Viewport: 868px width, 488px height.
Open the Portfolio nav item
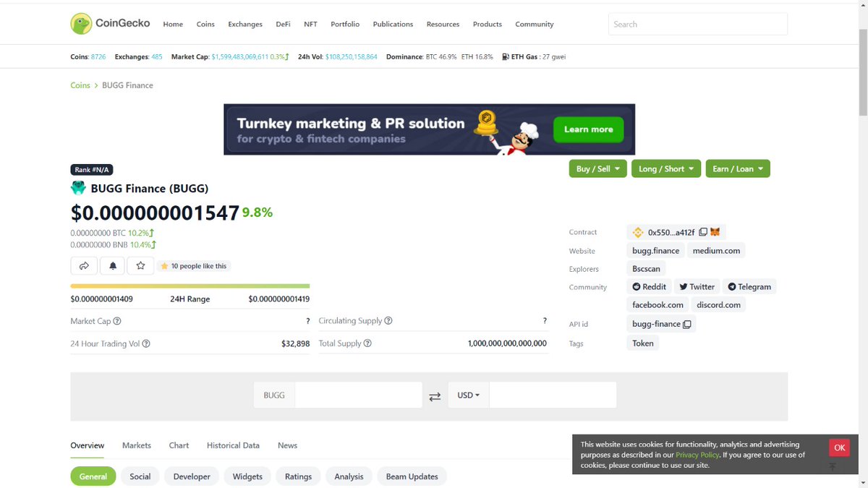click(345, 24)
